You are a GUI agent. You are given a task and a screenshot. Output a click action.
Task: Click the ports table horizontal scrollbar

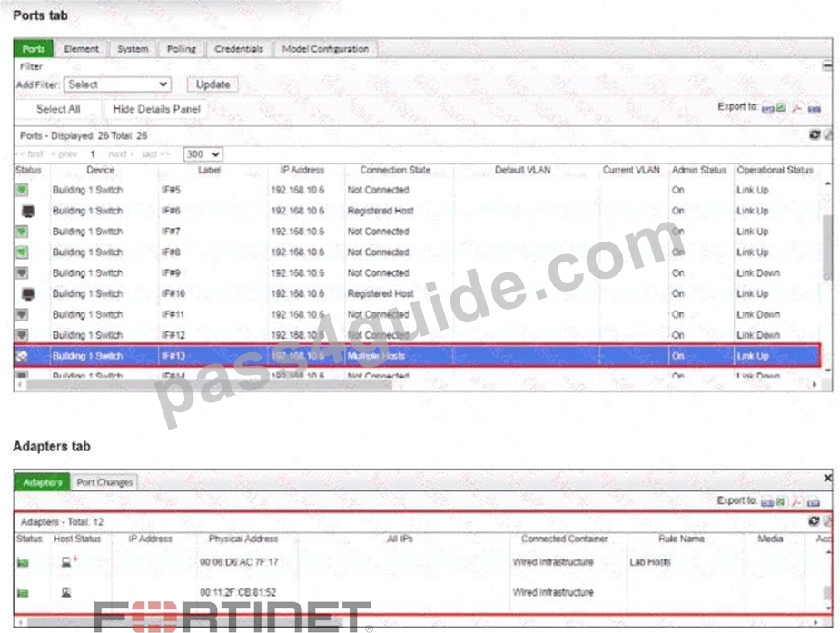209,384
